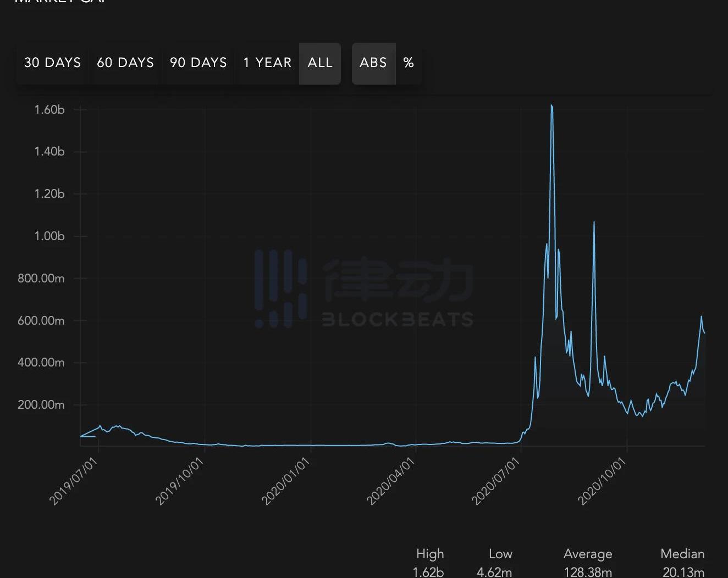Enable ABS absolute value mode
The height and width of the screenshot is (578, 728).
tap(373, 63)
